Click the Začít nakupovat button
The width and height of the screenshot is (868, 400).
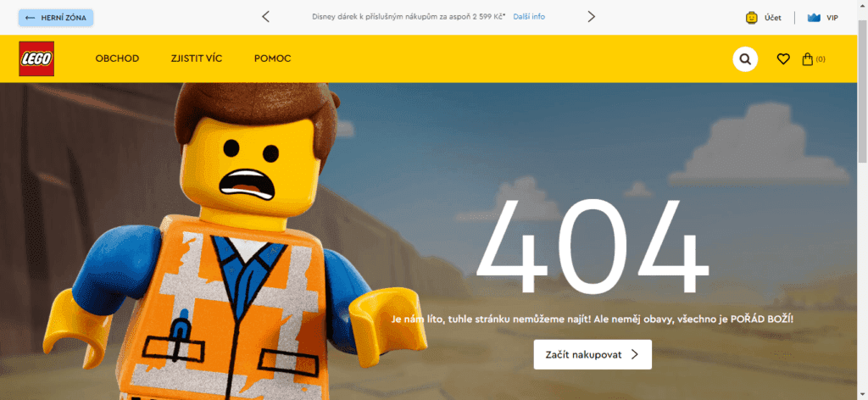(x=593, y=354)
